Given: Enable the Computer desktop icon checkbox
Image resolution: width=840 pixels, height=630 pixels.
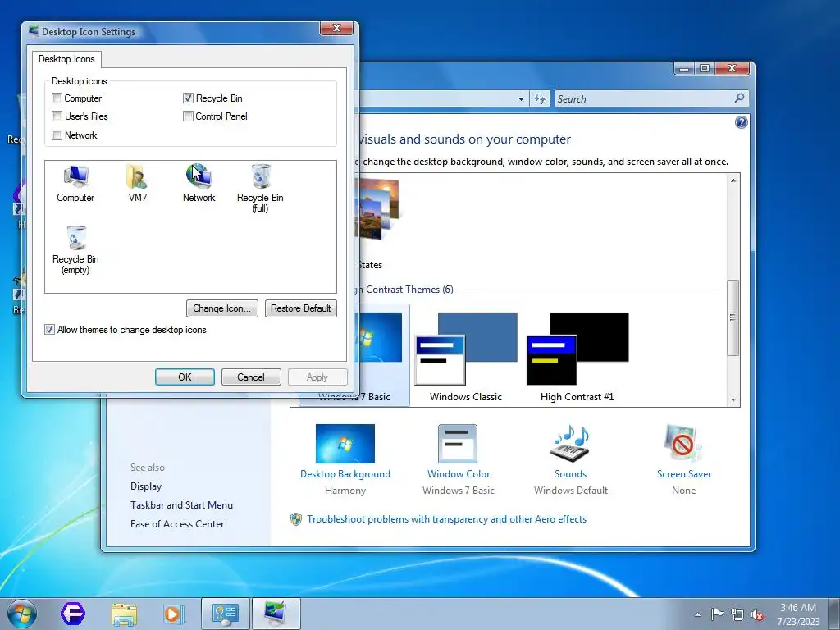Looking at the screenshot, I should click(57, 98).
